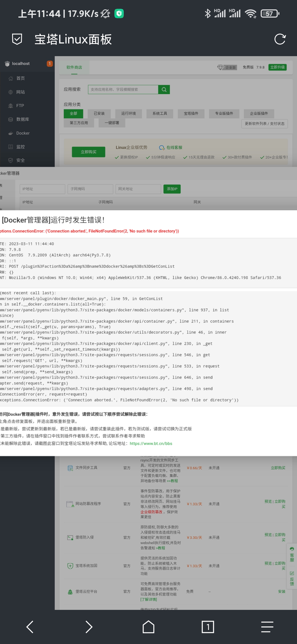Viewport: 297px width, 644px height.
Task: Select the 软件商店 tab
Action: pyautogui.click(x=74, y=67)
